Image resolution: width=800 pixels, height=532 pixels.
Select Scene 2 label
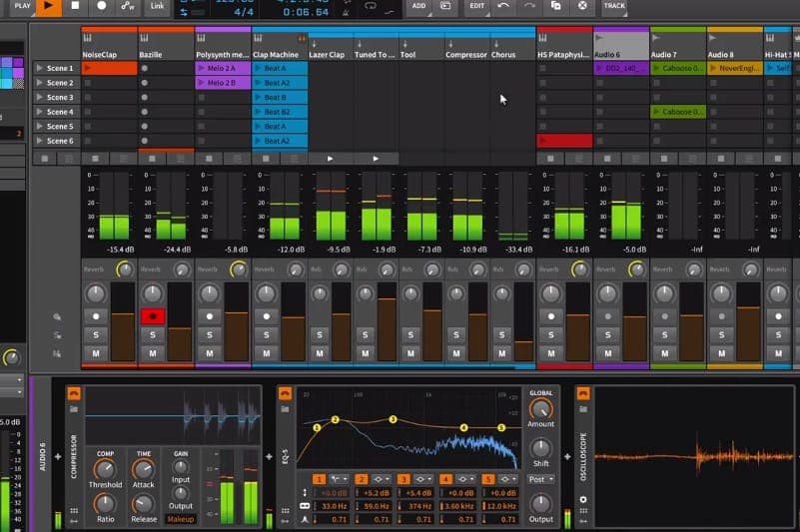pos(60,83)
